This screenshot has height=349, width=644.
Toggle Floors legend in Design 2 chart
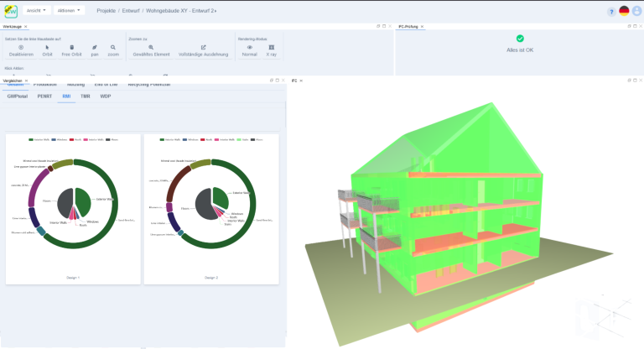coord(257,140)
